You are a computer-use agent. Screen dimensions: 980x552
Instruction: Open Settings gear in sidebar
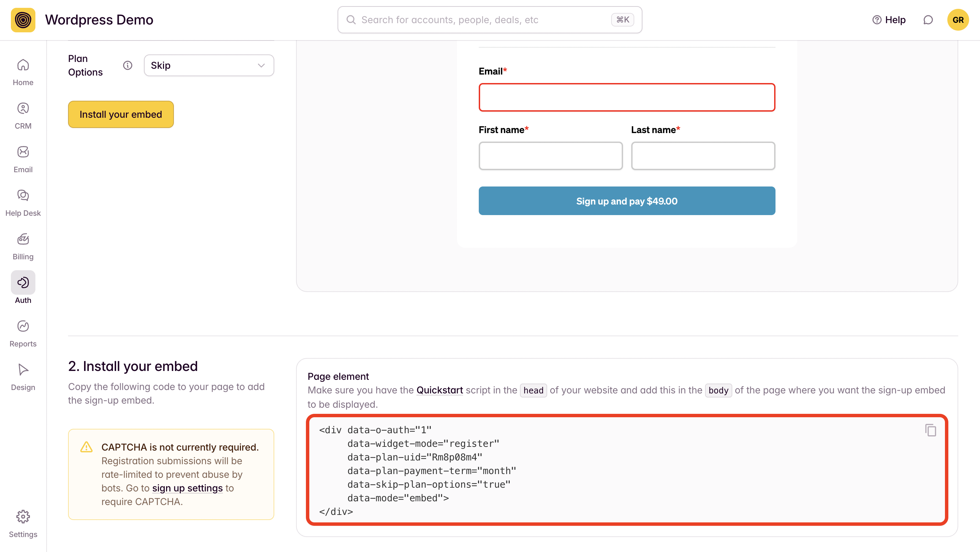(23, 523)
